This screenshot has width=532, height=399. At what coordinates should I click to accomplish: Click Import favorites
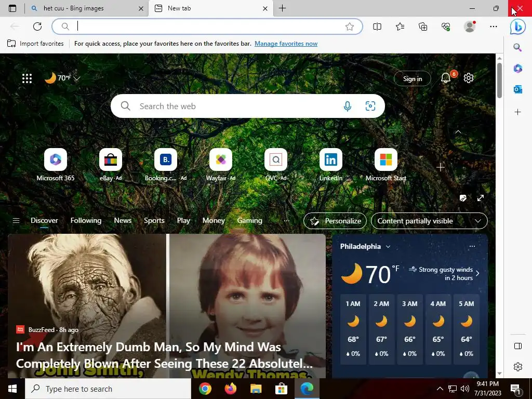coord(35,44)
